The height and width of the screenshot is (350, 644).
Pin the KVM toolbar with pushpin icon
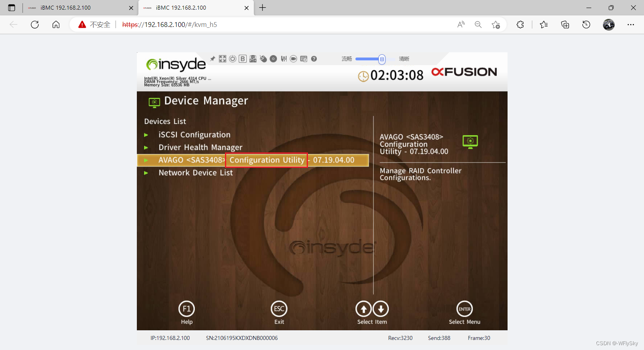point(213,59)
